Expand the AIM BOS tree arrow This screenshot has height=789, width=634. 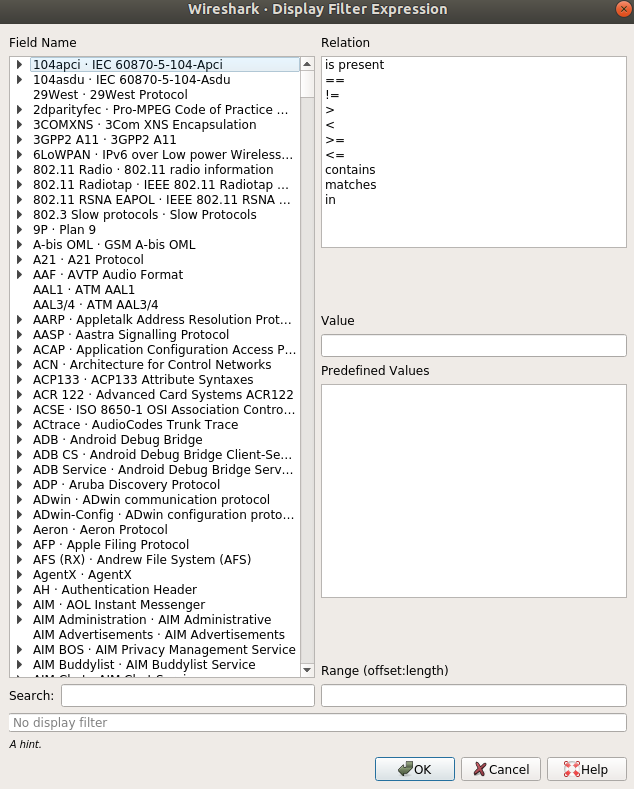point(19,650)
